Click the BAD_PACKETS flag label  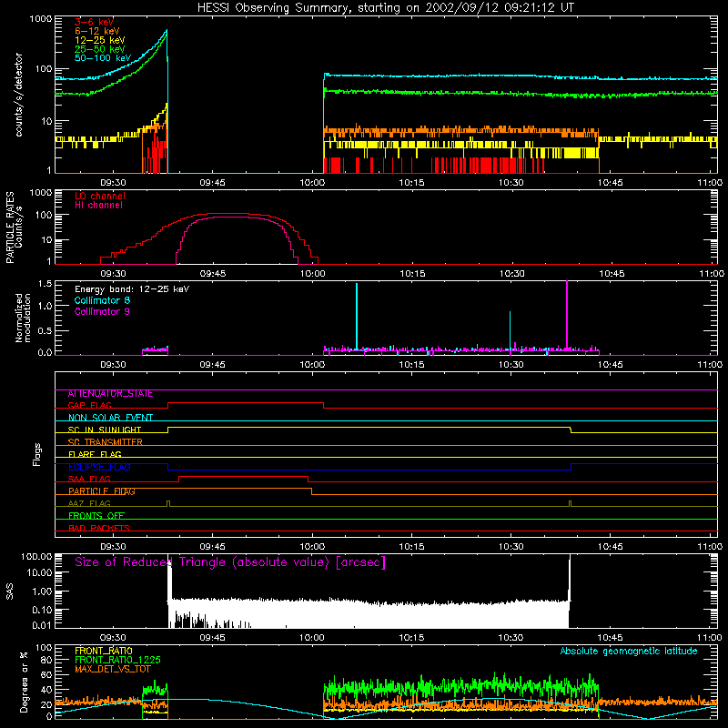99,528
